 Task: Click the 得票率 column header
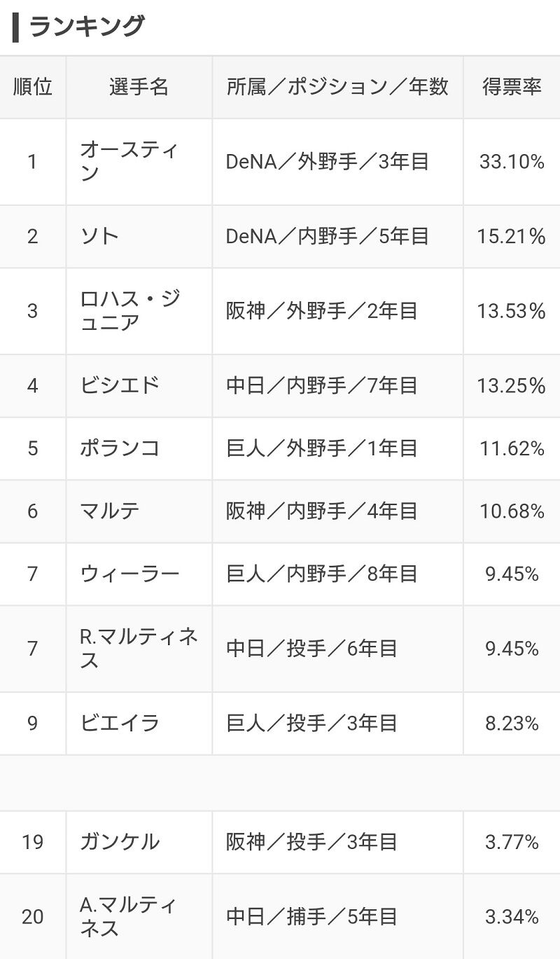coord(512,87)
